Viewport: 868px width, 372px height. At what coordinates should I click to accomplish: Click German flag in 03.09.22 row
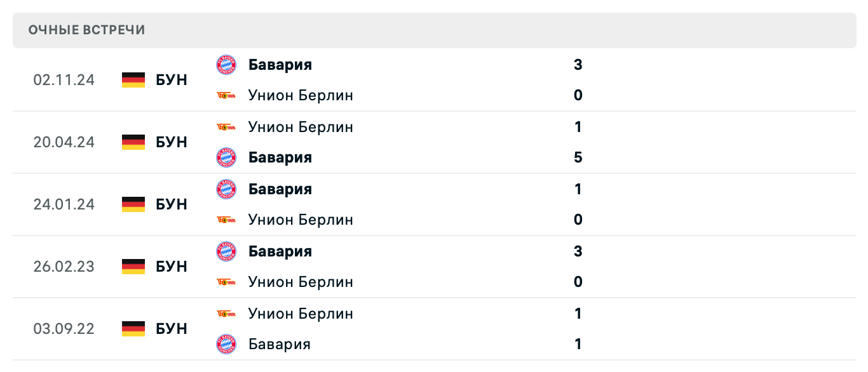click(133, 329)
